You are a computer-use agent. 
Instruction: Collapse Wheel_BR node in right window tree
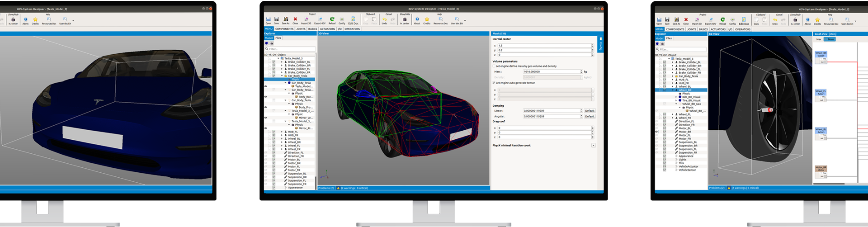pos(672,90)
